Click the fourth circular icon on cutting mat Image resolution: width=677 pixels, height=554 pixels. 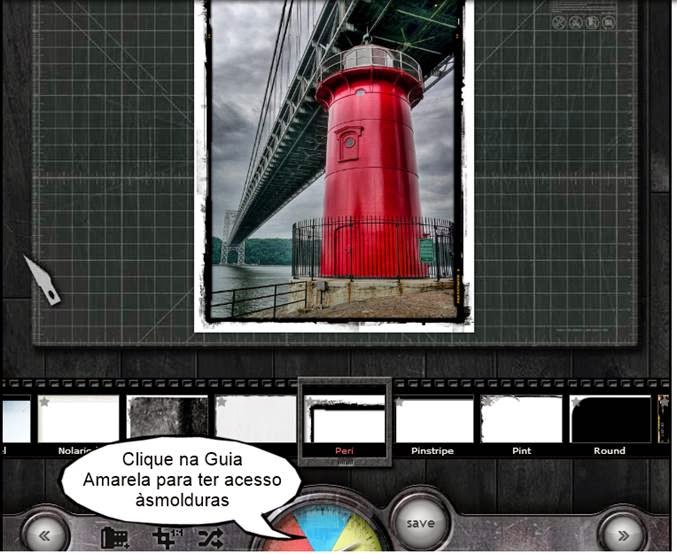tap(609, 22)
